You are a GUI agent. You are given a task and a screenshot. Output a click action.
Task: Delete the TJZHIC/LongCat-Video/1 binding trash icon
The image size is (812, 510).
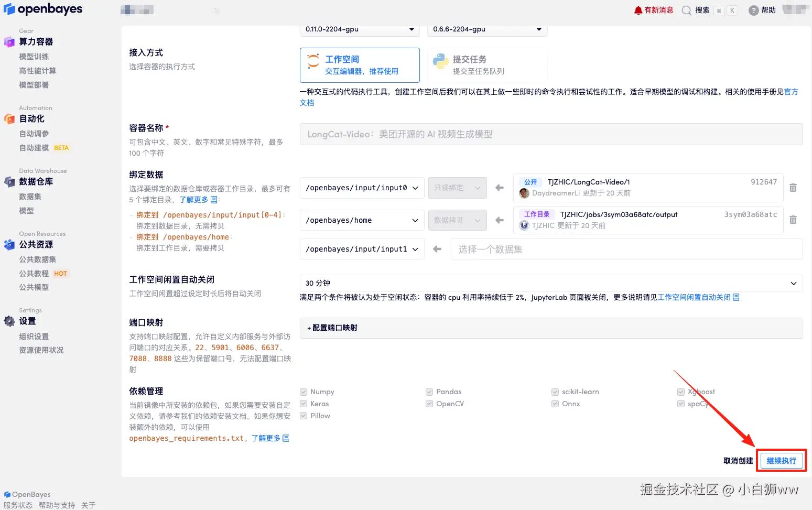[x=793, y=188]
